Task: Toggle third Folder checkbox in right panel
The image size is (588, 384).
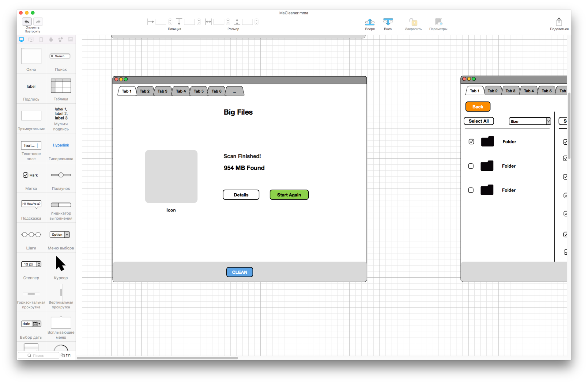Action: click(471, 190)
